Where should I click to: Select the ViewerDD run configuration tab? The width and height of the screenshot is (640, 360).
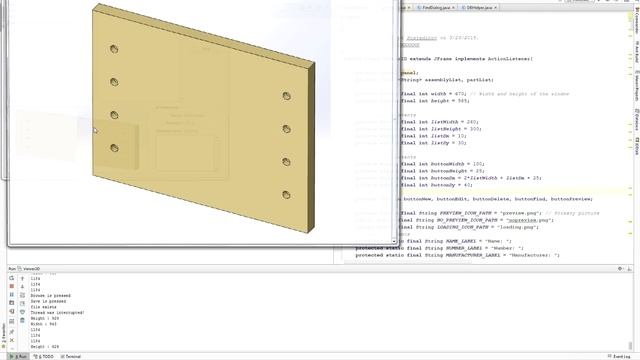tap(29, 269)
